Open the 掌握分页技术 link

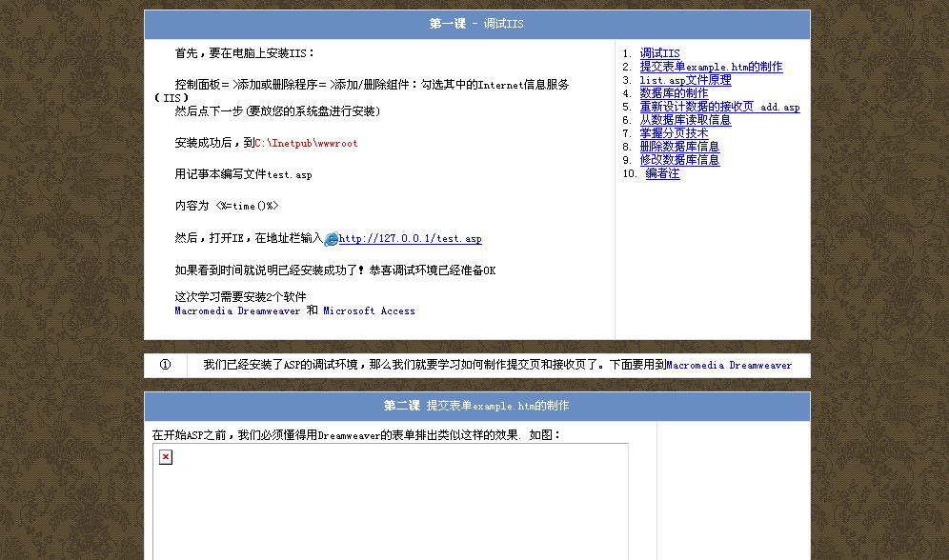click(674, 133)
